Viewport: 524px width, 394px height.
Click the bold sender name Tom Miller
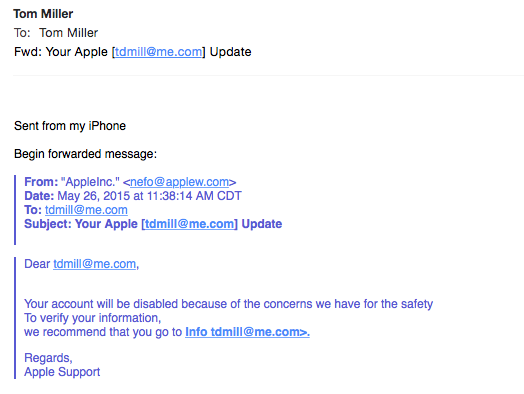click(x=43, y=14)
